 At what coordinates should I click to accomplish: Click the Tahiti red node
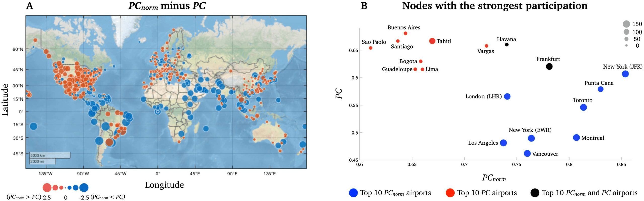[432, 41]
